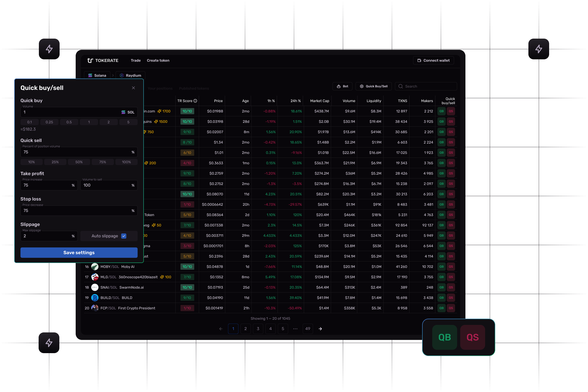Click the Stop loss Price decrease field
Viewport: 588px width, 392px height.
[79, 211]
